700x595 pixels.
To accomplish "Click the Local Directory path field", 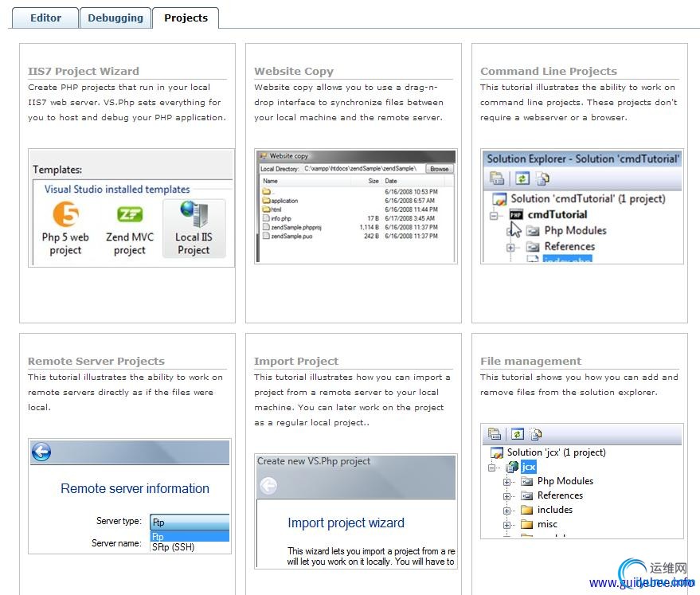I will (x=362, y=169).
